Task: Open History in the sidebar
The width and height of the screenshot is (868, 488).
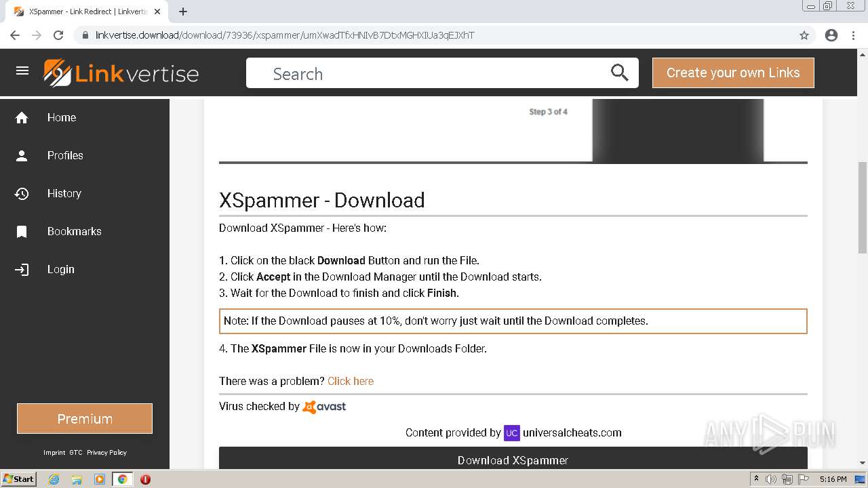Action: (64, 194)
